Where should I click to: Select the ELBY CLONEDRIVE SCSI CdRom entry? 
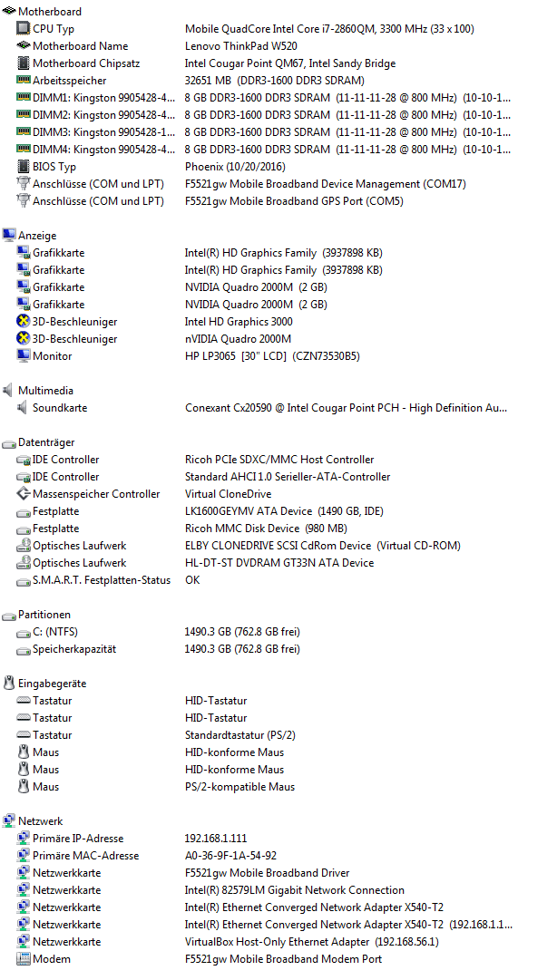[x=323, y=546]
